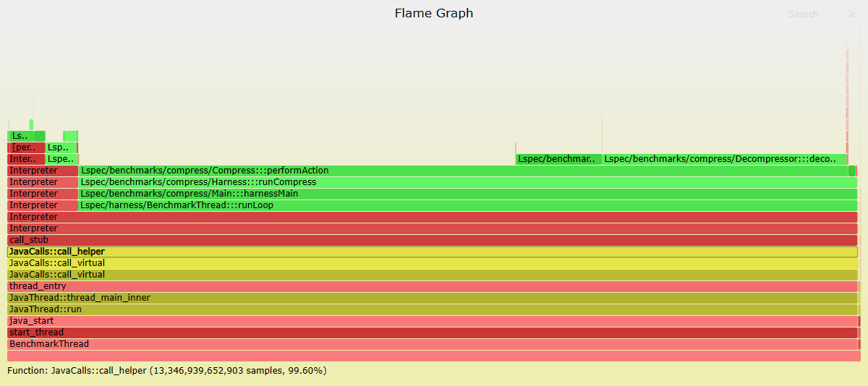Select the java_start frame
This screenshot has height=386, width=868.
tap(432, 321)
